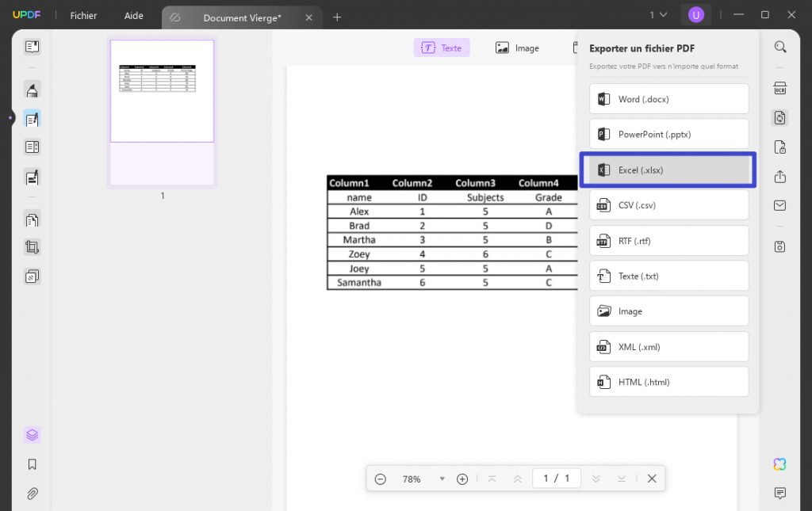
Task: Select the Image editing tool
Action: coord(516,47)
